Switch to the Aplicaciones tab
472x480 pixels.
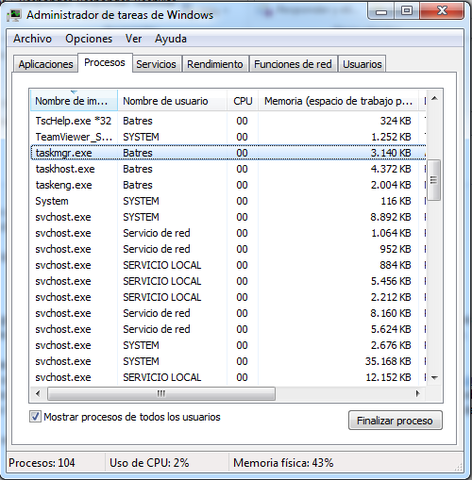46,64
